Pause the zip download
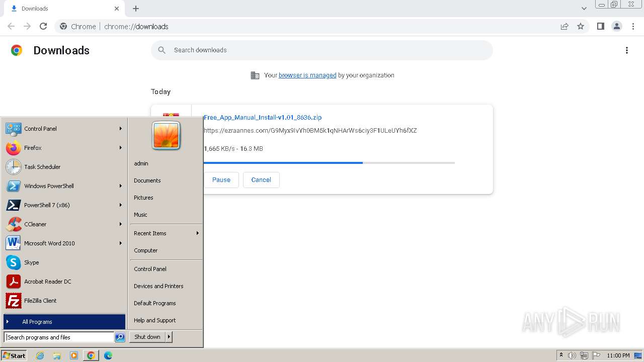Viewport: 644px width, 362px height. click(x=221, y=180)
